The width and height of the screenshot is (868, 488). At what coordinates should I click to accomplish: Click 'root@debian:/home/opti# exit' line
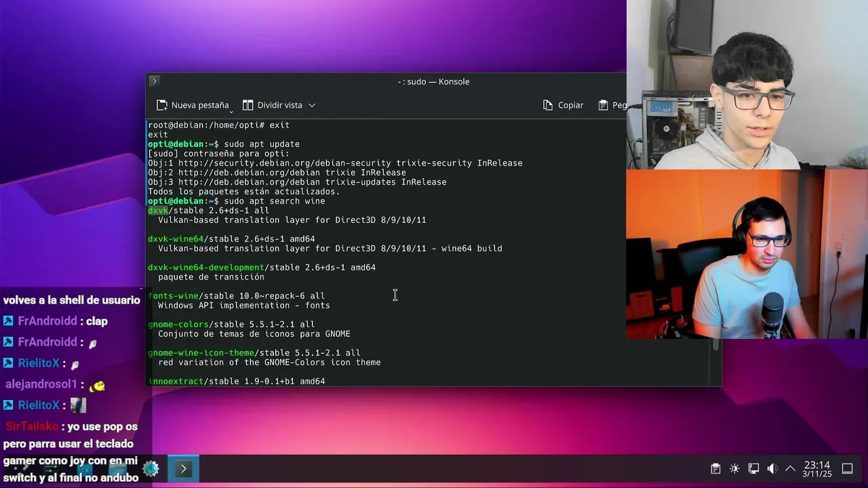click(218, 125)
